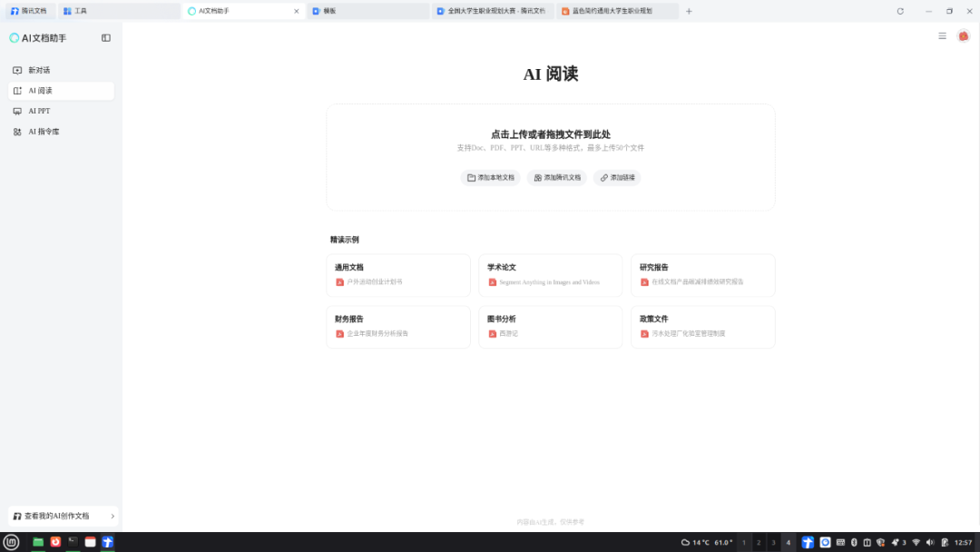Switch to 全国大学生职业规划大赛 tab

coord(493,11)
